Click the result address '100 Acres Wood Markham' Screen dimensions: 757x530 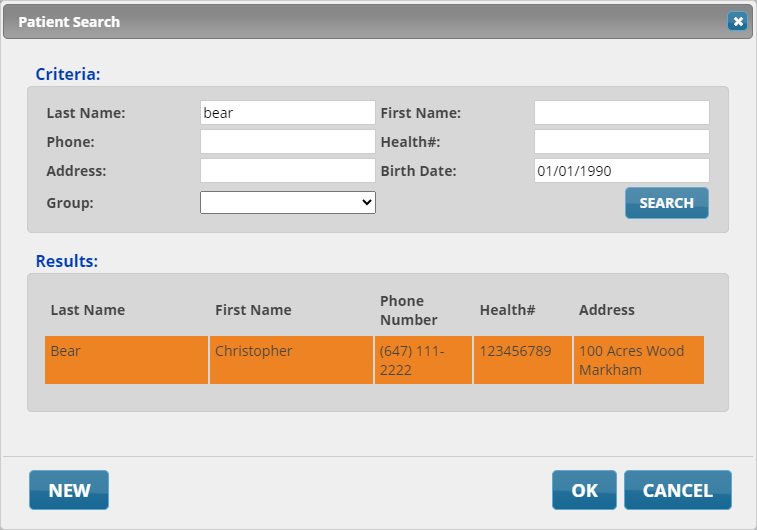pos(638,360)
